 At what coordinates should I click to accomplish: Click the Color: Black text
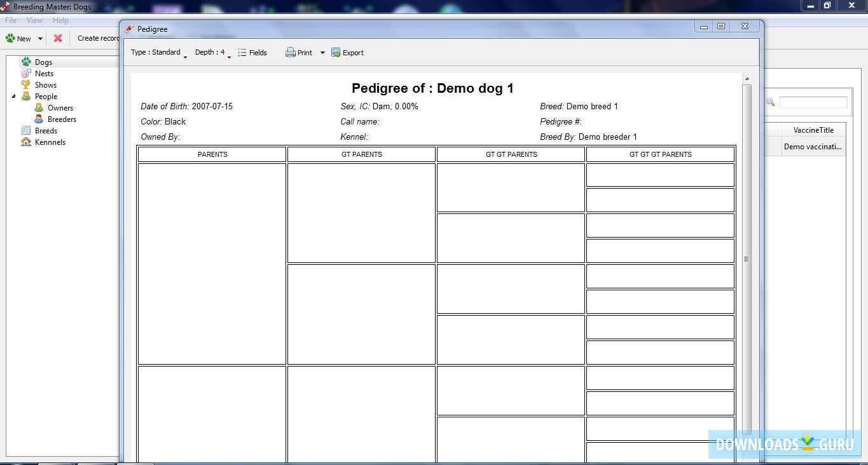tap(163, 121)
